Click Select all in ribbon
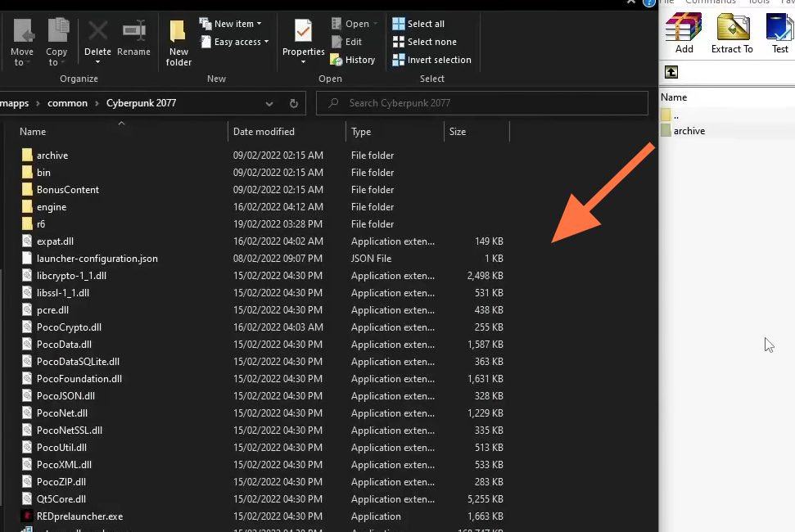Image resolution: width=795 pixels, height=532 pixels. click(x=418, y=24)
